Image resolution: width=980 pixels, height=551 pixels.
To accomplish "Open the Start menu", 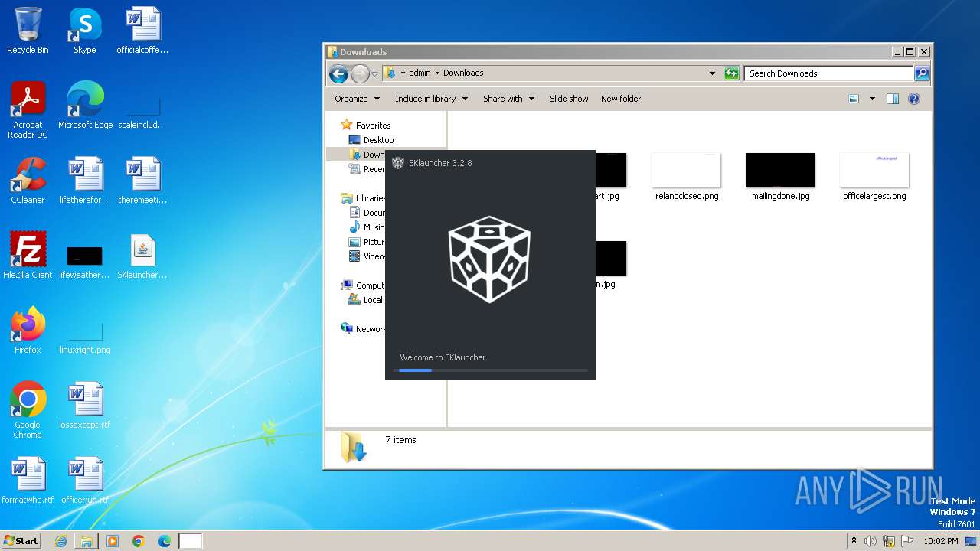I will coord(21,541).
